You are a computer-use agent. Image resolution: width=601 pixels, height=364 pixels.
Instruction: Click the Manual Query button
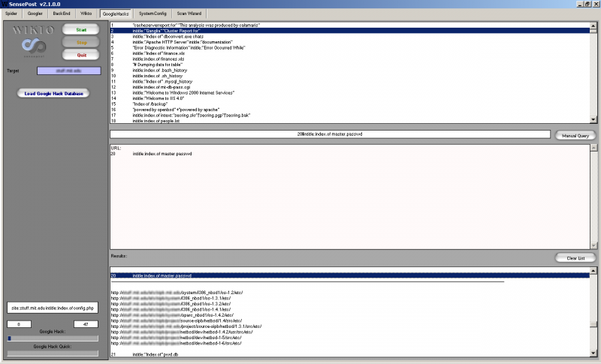click(576, 135)
